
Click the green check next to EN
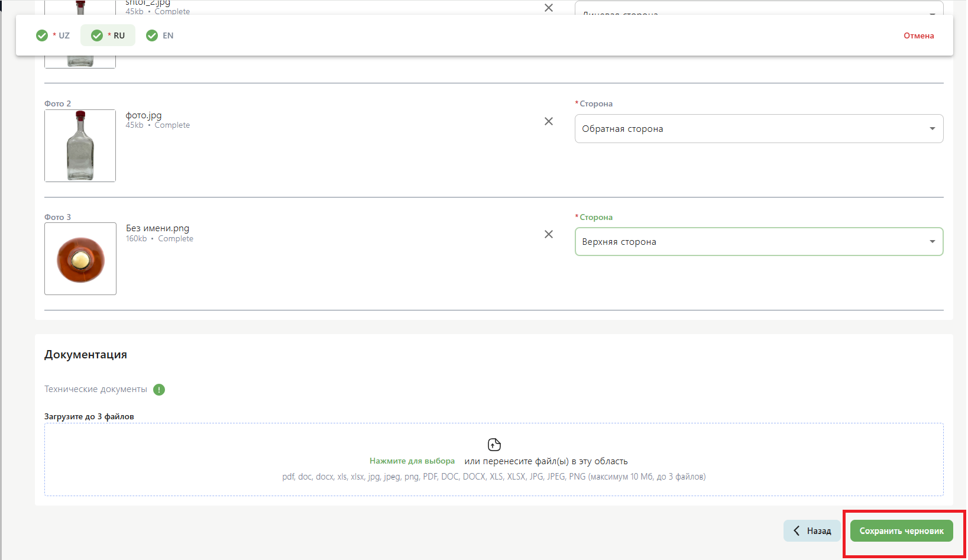152,35
